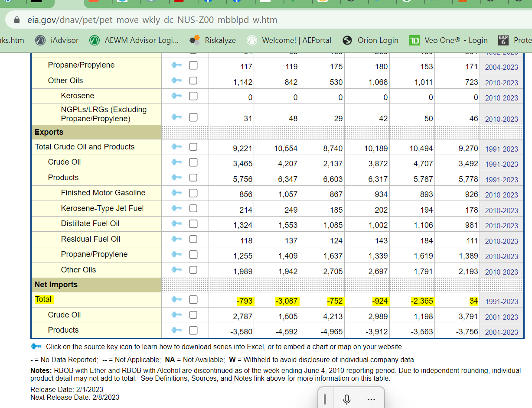Click source key icon for Exports Crude Oil
This screenshot has height=408, width=532.
pos(176,162)
